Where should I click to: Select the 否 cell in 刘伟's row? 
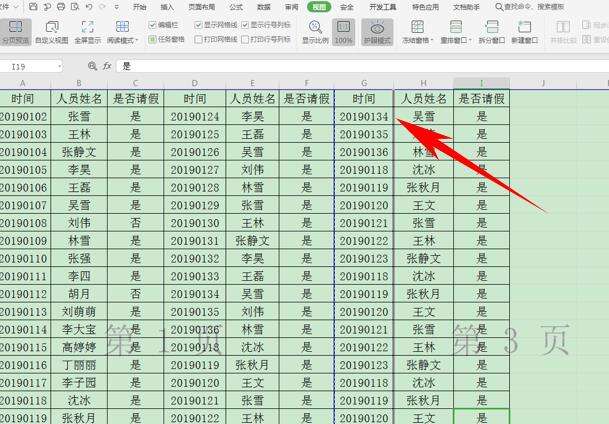click(x=136, y=223)
